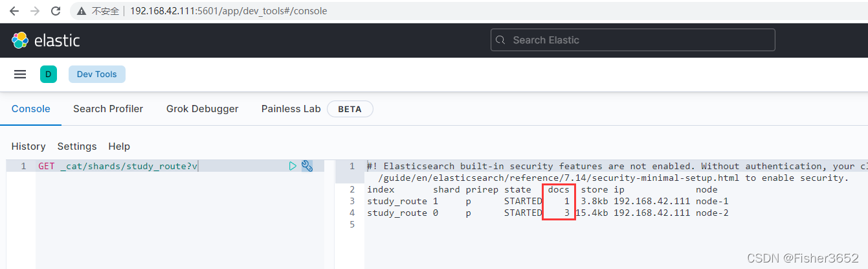Reload the page with the refresh icon
The width and height of the screenshot is (868, 269).
[x=56, y=11]
